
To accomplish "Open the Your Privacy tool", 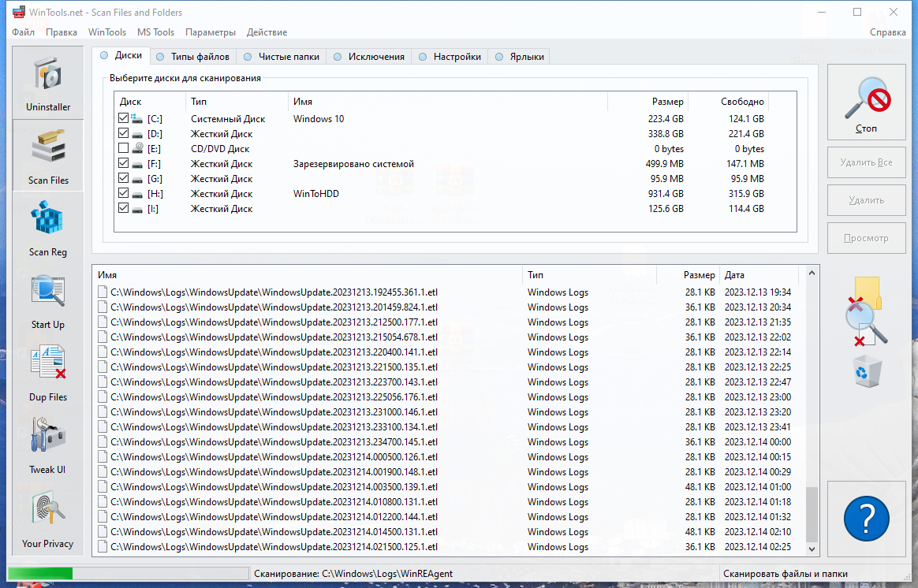I will (x=48, y=519).
